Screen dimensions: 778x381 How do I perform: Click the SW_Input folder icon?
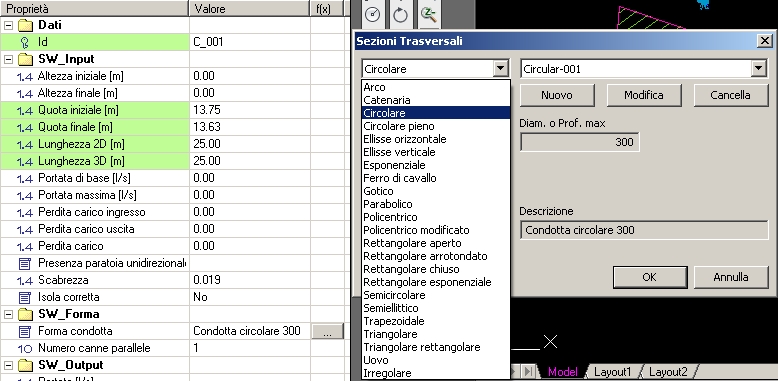click(x=25, y=59)
